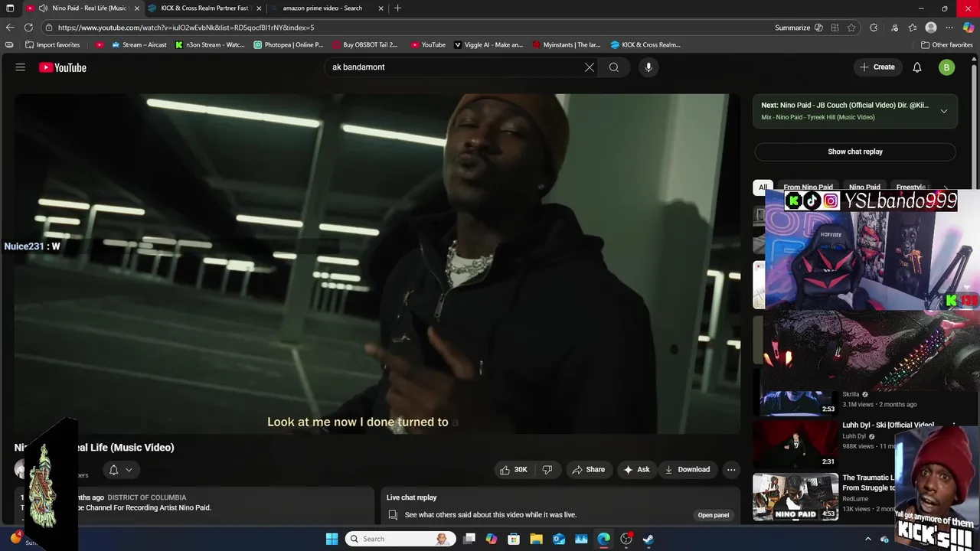Open Task View on taskbar
Viewport: 980px width, 551px height.
point(469,539)
